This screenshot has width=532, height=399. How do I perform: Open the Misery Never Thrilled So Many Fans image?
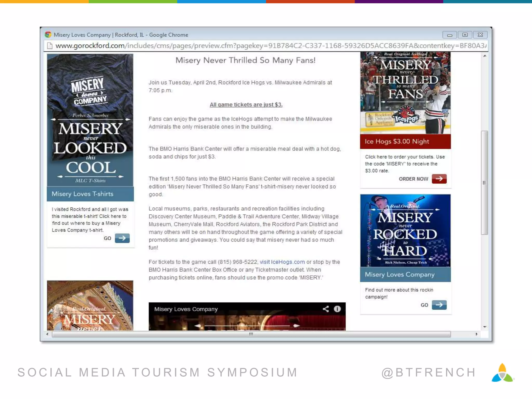click(405, 93)
